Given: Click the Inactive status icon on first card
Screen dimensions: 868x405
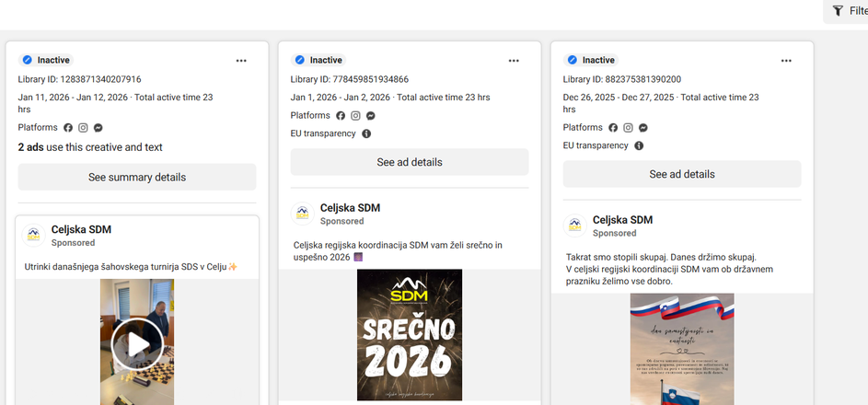Looking at the screenshot, I should 28,61.
